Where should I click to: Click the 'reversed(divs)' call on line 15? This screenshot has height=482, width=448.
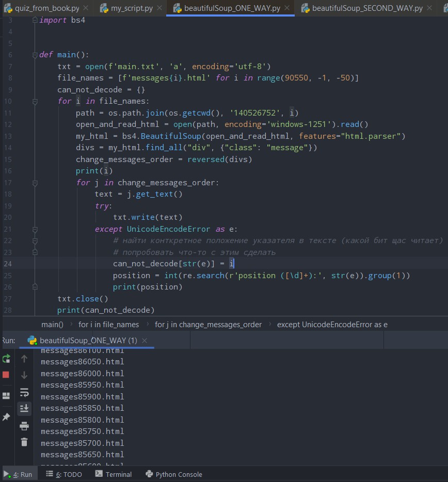[219, 159]
